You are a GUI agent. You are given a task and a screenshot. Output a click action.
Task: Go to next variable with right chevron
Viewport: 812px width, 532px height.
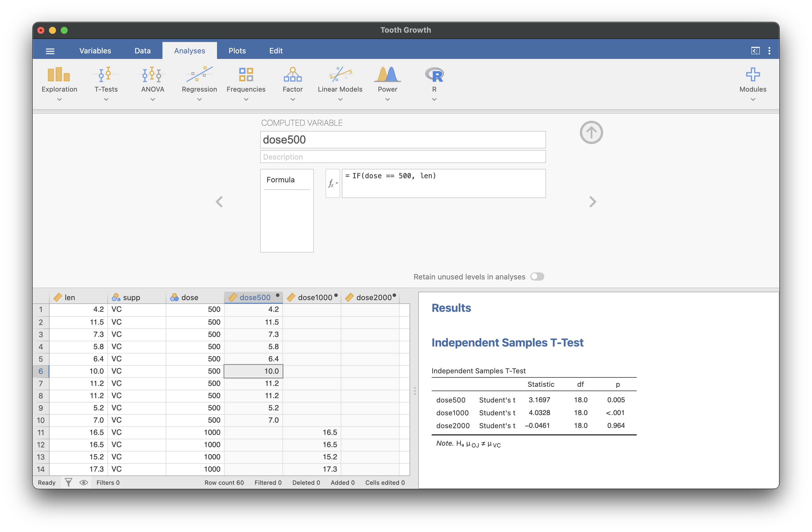[x=592, y=202]
